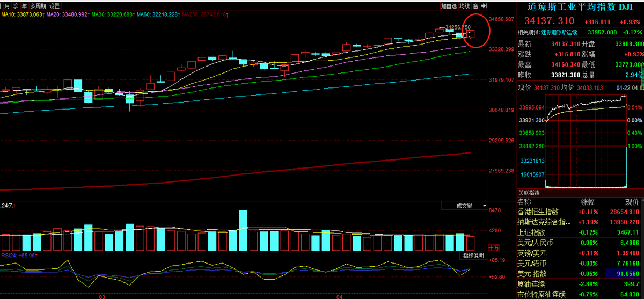Click the latest price 34137.310 headline
The width and height of the screenshot is (644, 299).
click(x=549, y=21)
